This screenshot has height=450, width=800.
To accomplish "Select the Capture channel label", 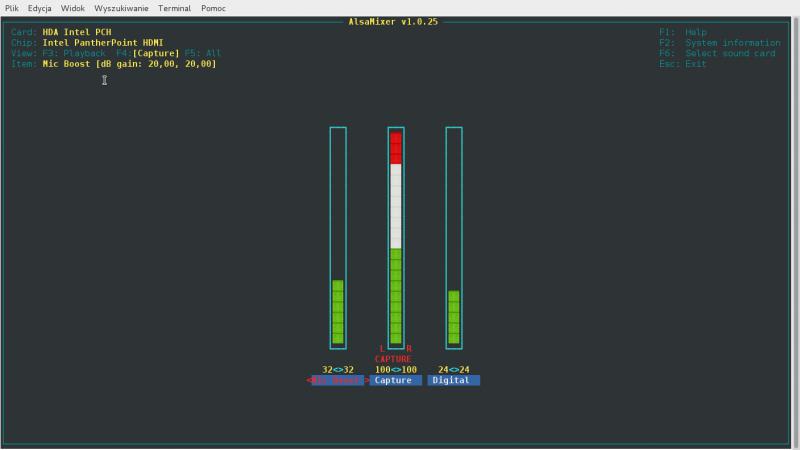I will [x=395, y=380].
